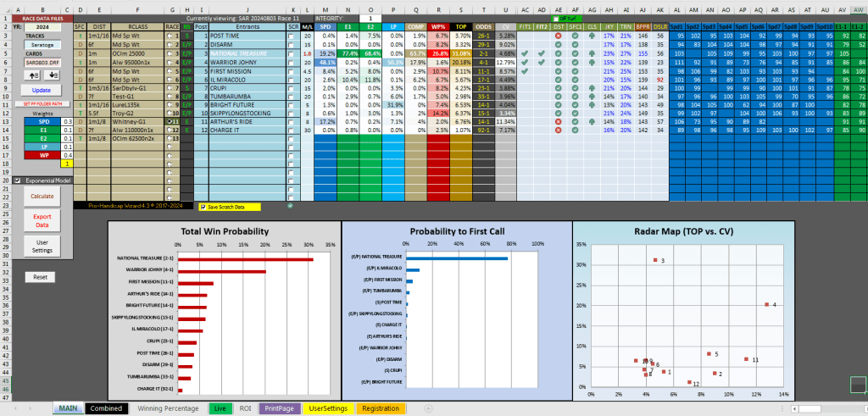Switch to the Combined sheet tab
This screenshot has height=416, width=868.
click(108, 408)
